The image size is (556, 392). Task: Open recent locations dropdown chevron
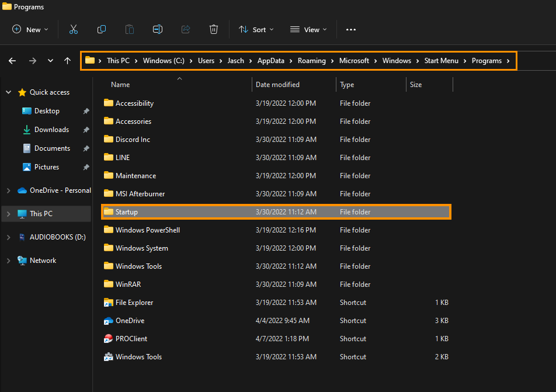(50, 61)
